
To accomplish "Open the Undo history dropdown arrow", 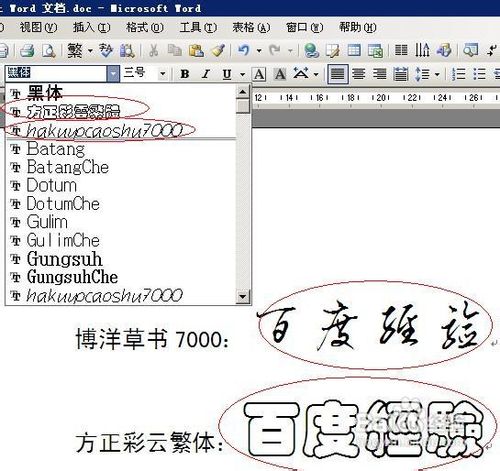I will pyautogui.click(x=259, y=51).
